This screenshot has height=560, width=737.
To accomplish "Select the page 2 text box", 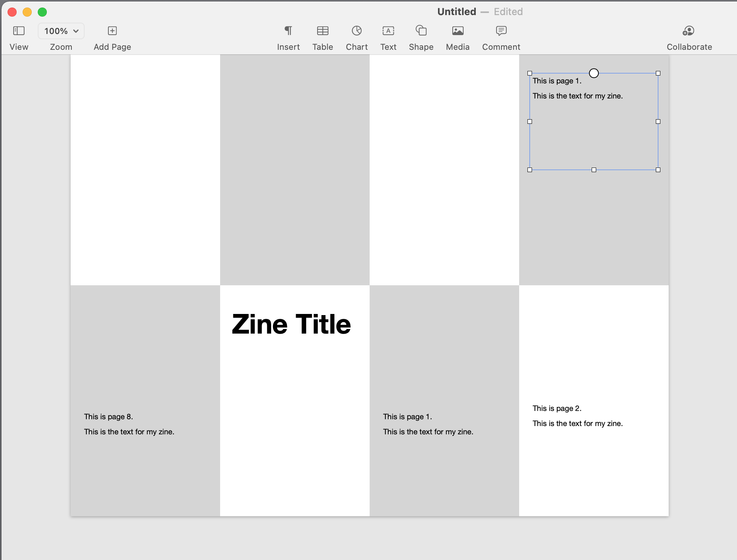I will point(578,415).
